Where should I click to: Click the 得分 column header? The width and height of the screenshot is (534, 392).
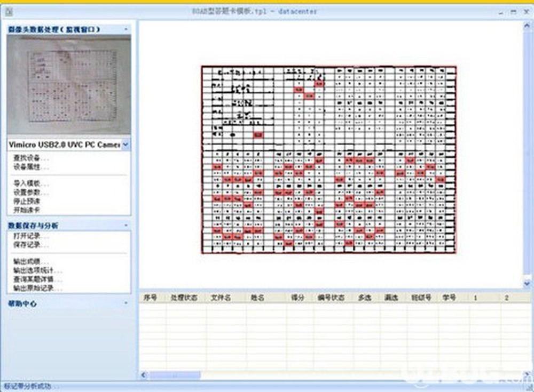(x=297, y=298)
